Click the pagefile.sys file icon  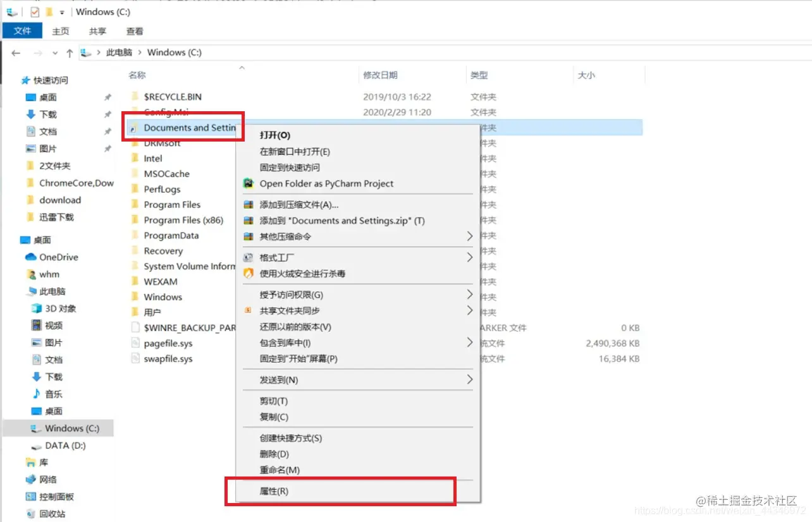tap(134, 343)
